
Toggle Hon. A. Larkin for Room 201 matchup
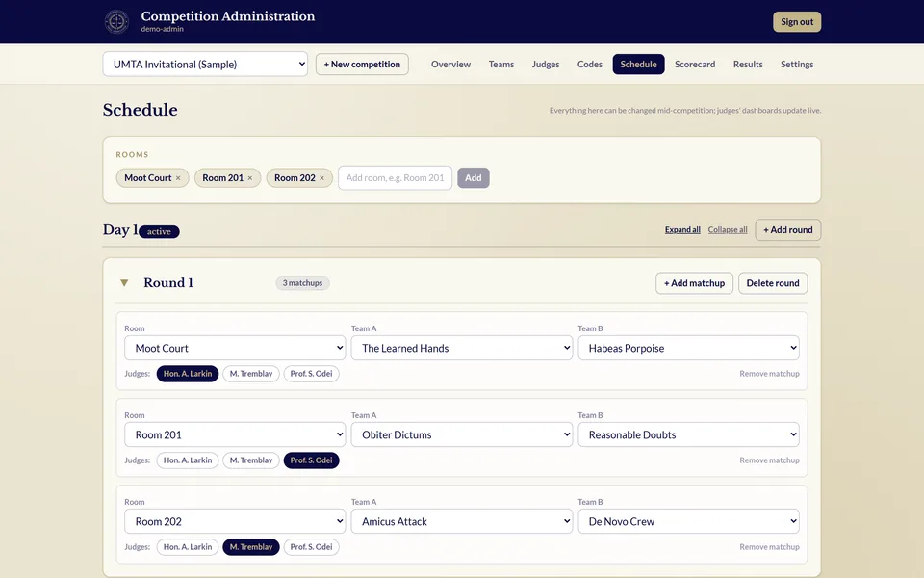point(188,460)
